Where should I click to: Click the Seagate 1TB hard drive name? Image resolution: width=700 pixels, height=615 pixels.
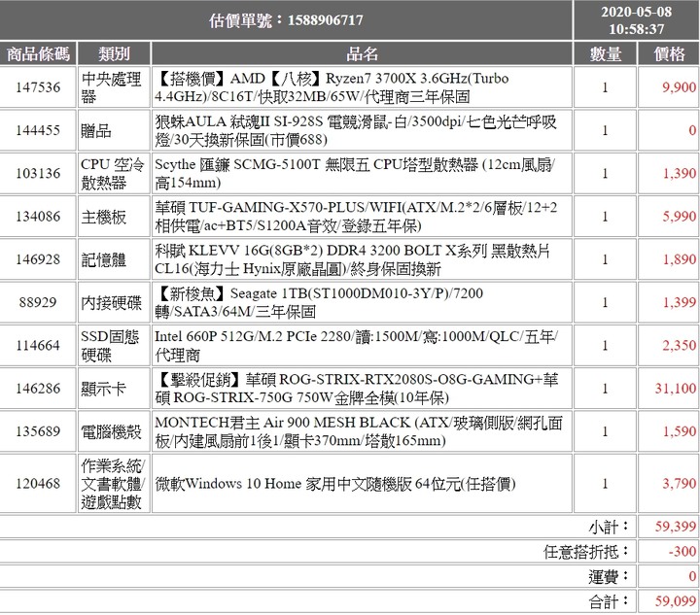tap(319, 302)
